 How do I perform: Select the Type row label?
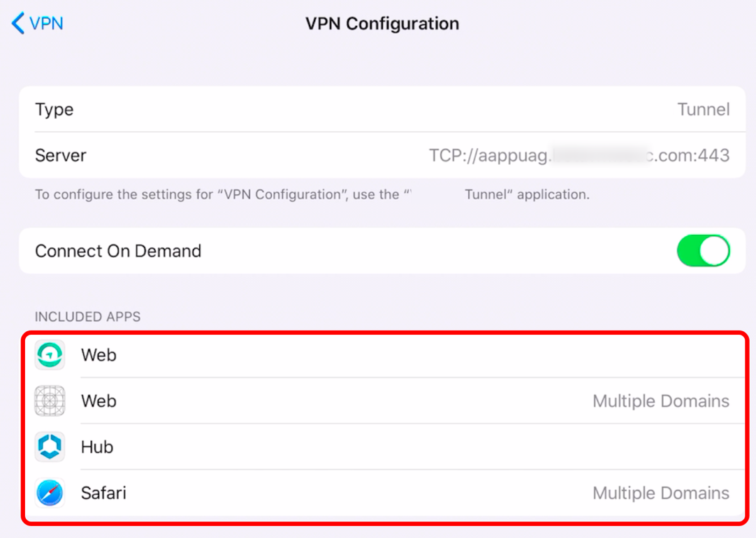pos(54,110)
